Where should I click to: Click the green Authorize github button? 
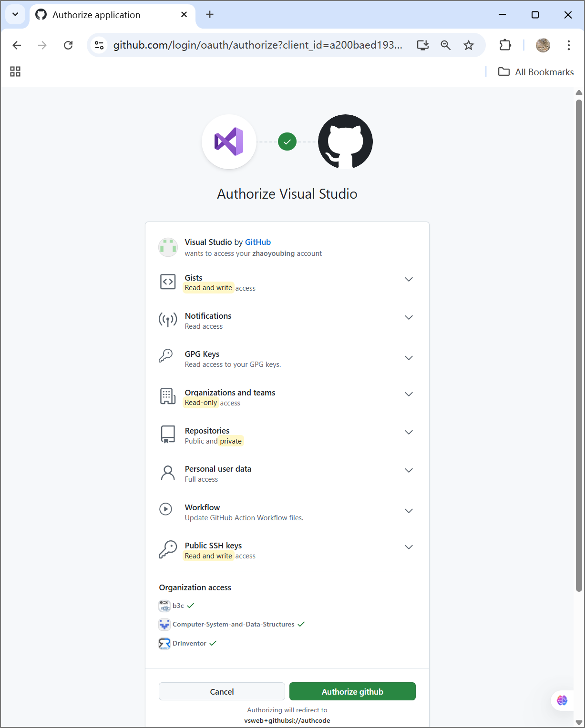click(352, 691)
